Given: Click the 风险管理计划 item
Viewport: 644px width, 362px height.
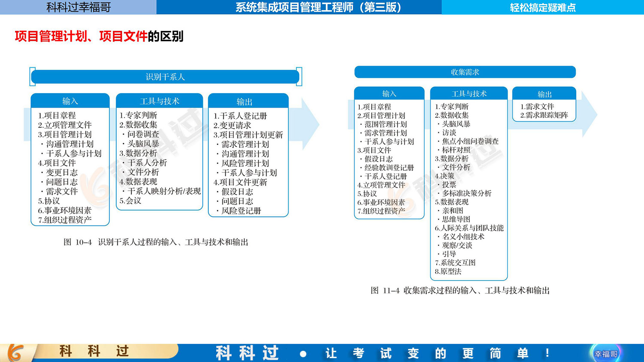Looking at the screenshot, I should (x=245, y=163).
